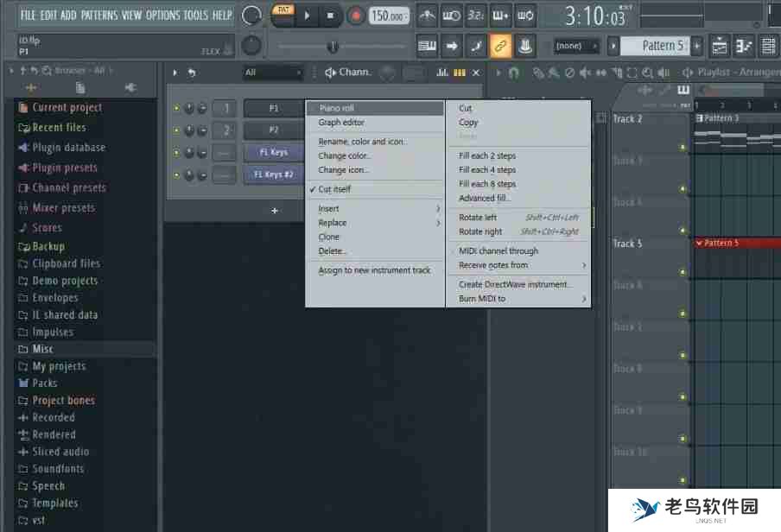Select playlist zoom tool magnifier
781x532 pixels.
pyautogui.click(x=647, y=73)
